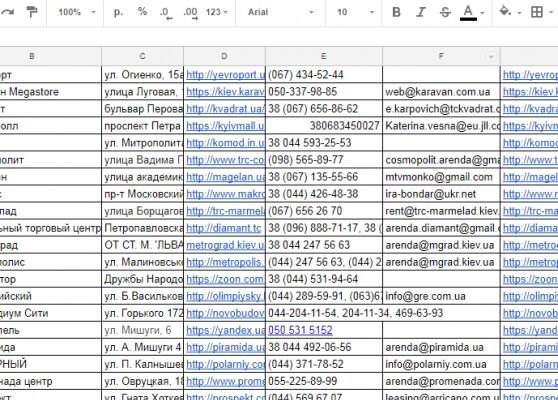Open the metrograd.kiev.u link in column D
558x400 pixels.
click(226, 245)
